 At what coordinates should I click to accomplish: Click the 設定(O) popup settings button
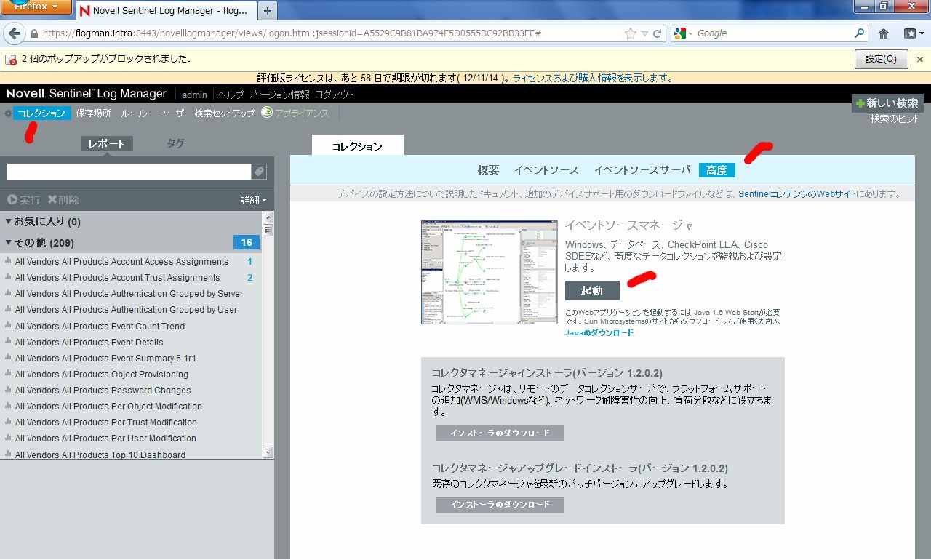(881, 60)
